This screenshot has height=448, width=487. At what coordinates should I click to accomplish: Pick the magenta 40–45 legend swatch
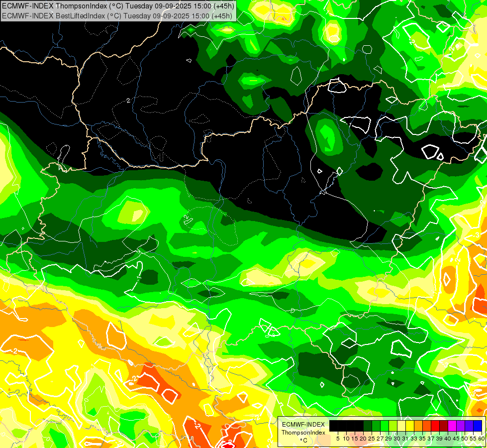pos(452,426)
